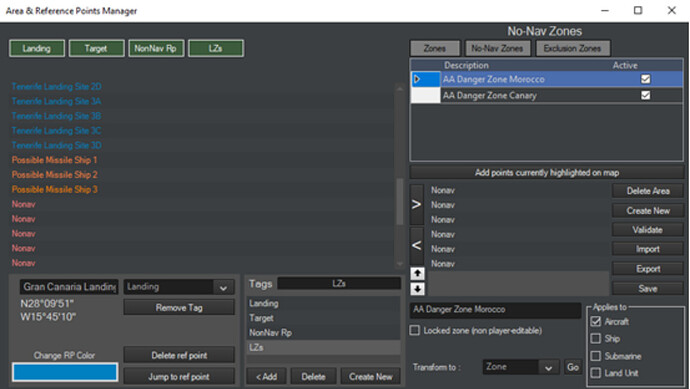
Task: Open the blue RP color swatch
Action: coord(65,372)
